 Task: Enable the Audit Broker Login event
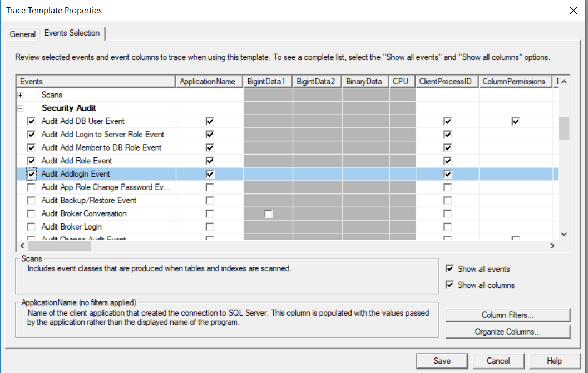coord(32,227)
